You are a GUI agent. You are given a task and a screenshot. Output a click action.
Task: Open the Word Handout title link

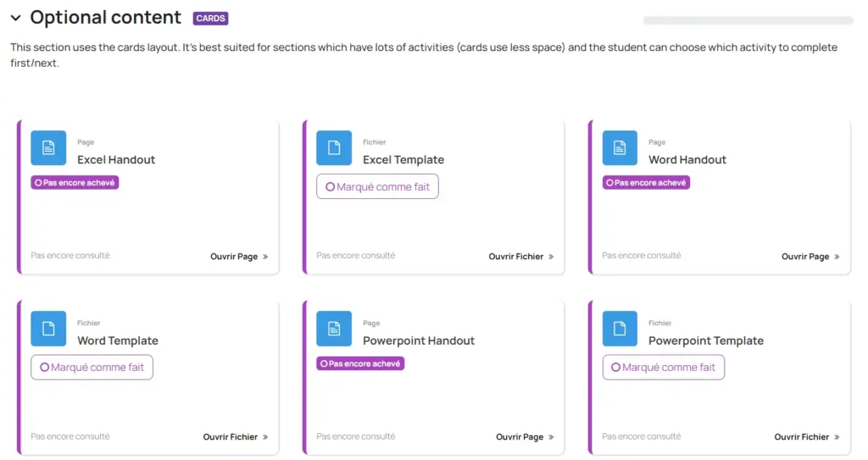tap(687, 159)
